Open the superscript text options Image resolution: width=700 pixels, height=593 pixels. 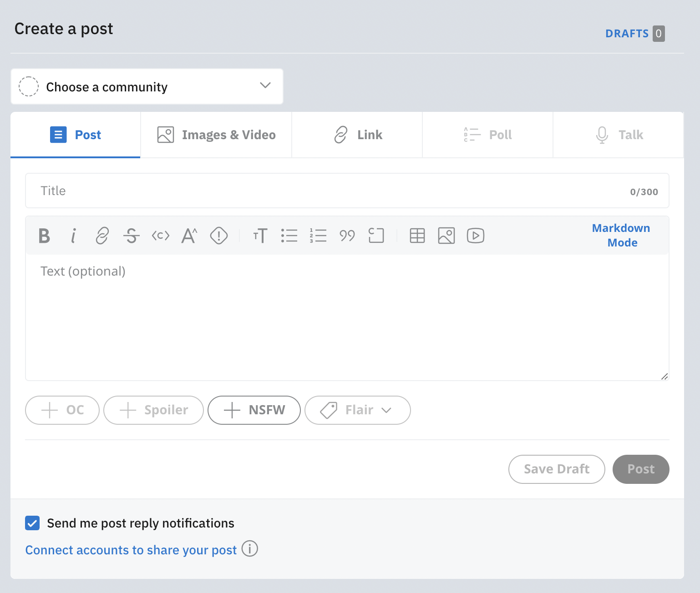click(189, 236)
